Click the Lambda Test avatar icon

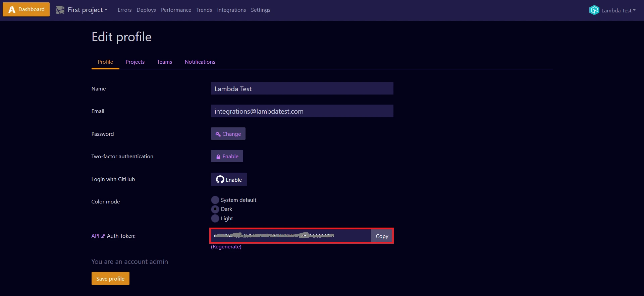[594, 10]
